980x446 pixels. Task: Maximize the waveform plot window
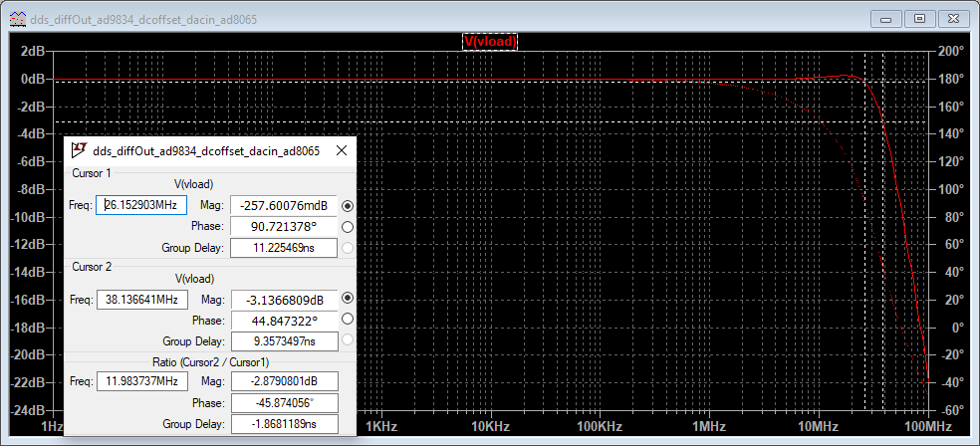[x=919, y=18]
